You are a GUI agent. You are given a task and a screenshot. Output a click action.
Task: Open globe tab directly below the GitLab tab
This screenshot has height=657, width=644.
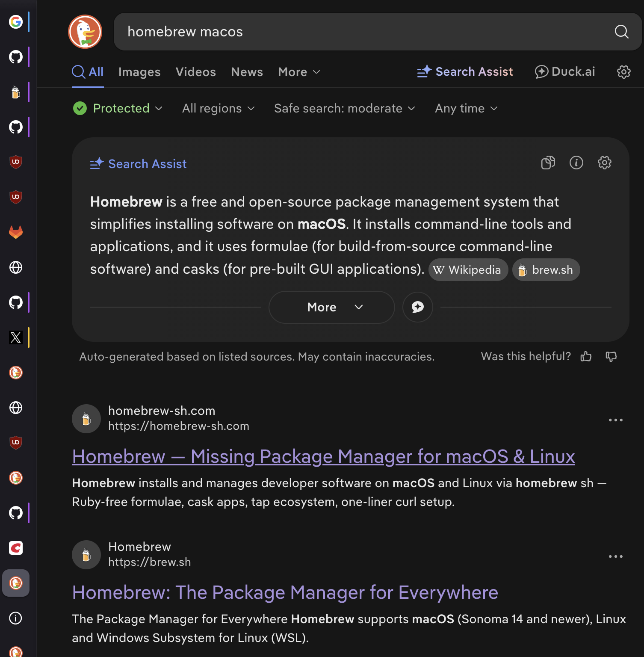(16, 267)
